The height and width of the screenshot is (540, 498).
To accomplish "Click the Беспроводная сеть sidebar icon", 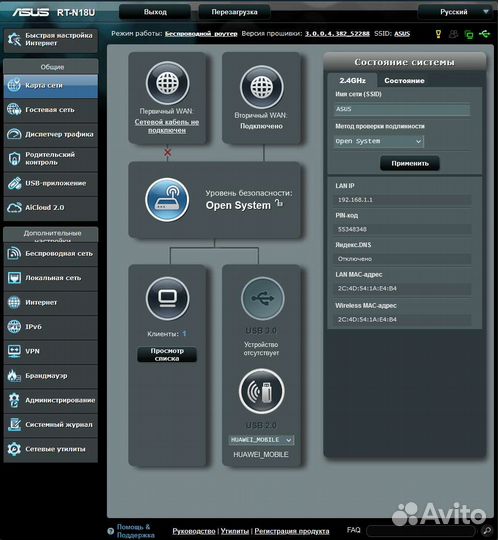I will [x=14, y=253].
